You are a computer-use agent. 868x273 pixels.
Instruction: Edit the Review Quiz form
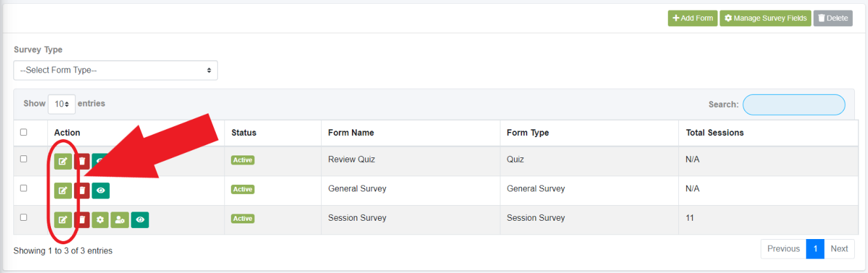[x=63, y=161]
